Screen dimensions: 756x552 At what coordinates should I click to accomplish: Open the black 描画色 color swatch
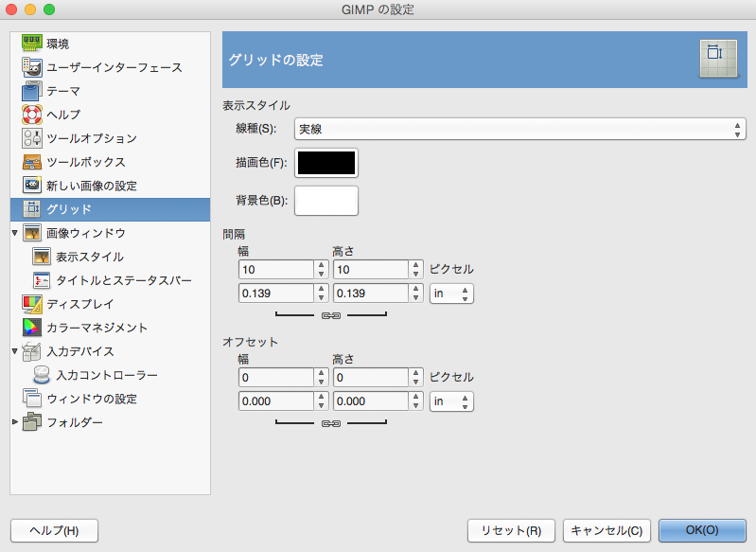(326, 163)
